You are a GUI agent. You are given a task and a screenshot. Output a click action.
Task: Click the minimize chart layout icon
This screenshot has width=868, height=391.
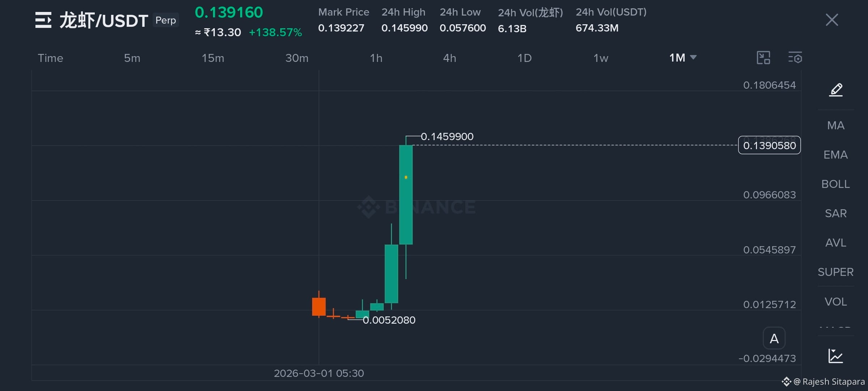pos(763,58)
